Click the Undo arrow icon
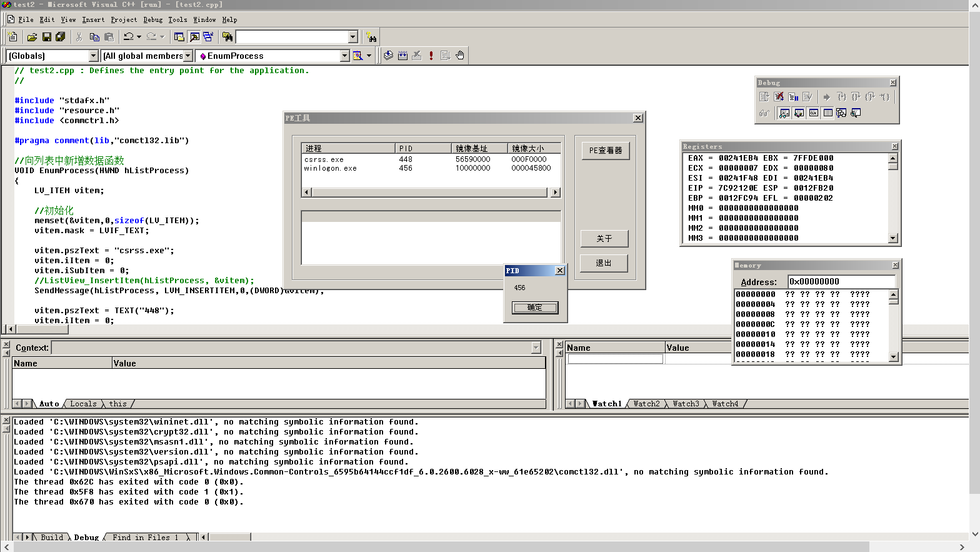Screen dimensions: 980x552 [x=129, y=37]
